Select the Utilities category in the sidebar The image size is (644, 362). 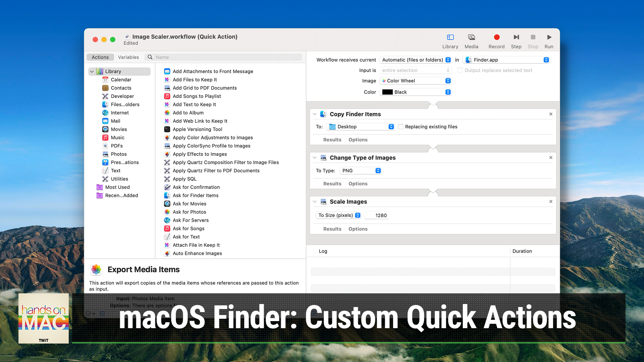(x=119, y=179)
